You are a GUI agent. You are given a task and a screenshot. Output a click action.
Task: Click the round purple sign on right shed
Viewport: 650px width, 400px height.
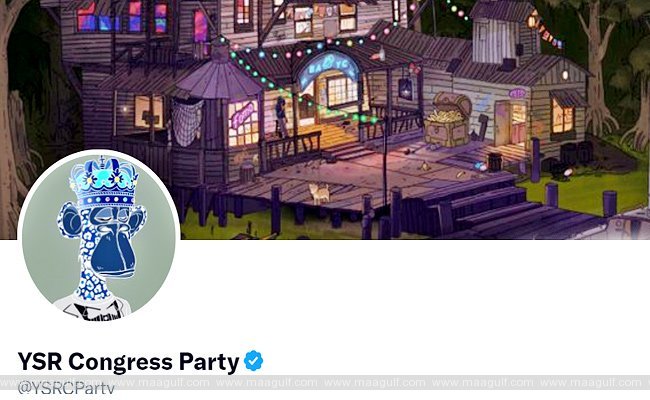click(517, 93)
